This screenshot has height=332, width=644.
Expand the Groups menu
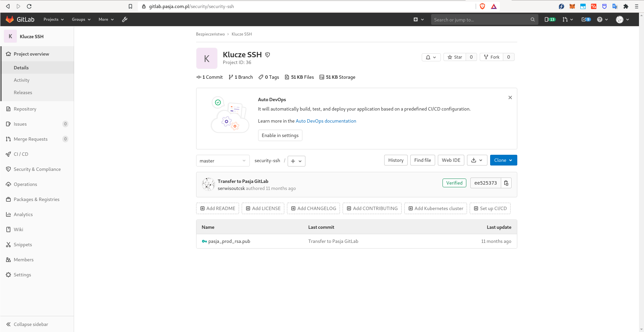tap(81, 19)
